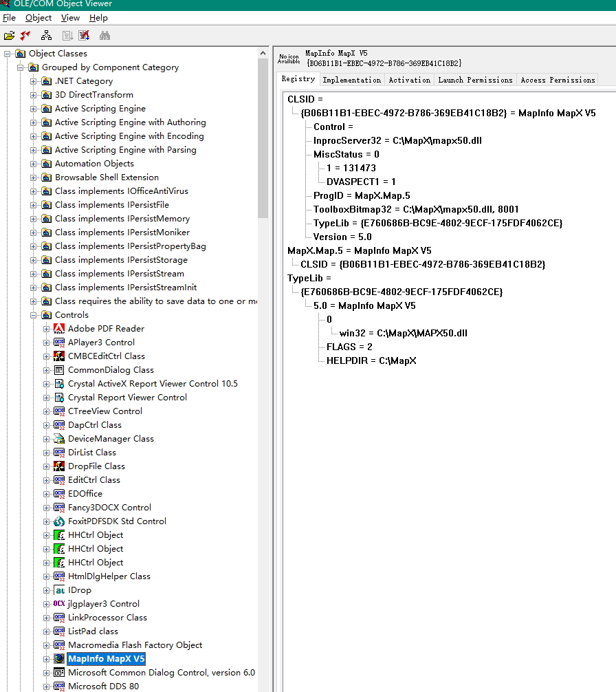The width and height of the screenshot is (616, 692).
Task: Click the jlgplayer3 Control OCX icon
Action: click(59, 604)
